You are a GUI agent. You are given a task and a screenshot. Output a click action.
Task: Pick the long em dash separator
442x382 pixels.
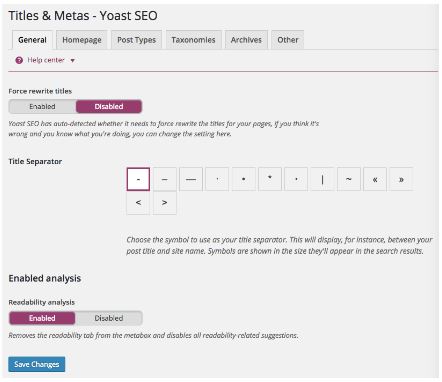pyautogui.click(x=191, y=179)
